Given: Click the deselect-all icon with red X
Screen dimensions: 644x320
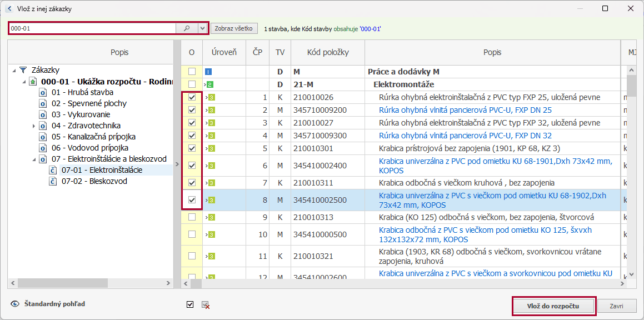Looking at the screenshot, I should pyautogui.click(x=205, y=304).
